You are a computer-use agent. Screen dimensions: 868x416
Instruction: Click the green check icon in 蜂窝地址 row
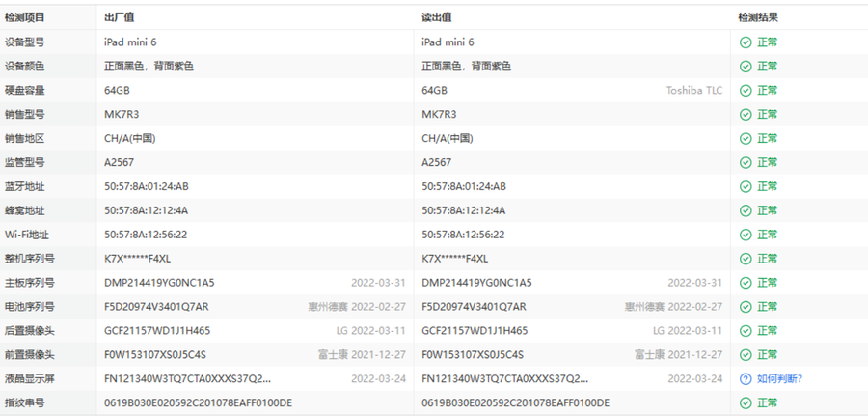pos(746,210)
